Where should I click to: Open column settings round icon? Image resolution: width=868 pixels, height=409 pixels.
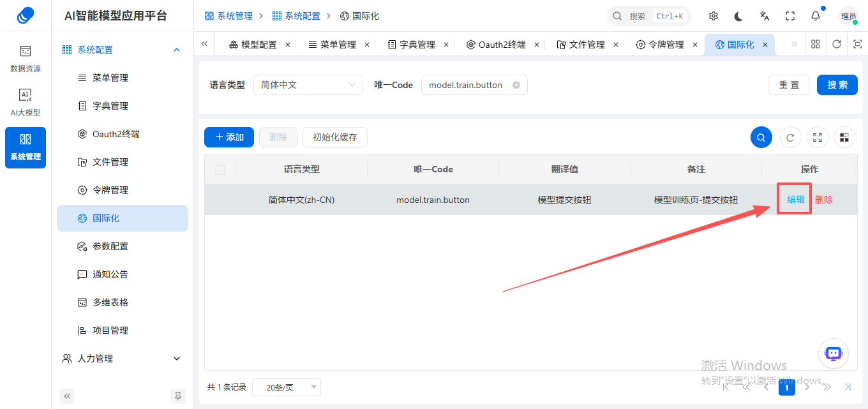point(844,137)
